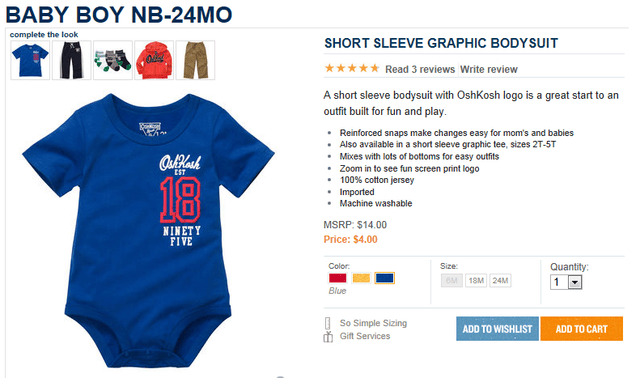640x378 pixels.
Task: Click the five-star rating icons
Action: tap(352, 68)
